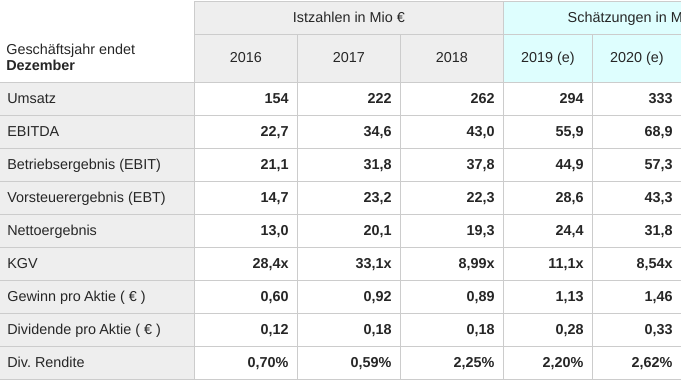This screenshot has height=380, width=681.
Task: Select the 2017 year column header
Action: pyautogui.click(x=349, y=58)
